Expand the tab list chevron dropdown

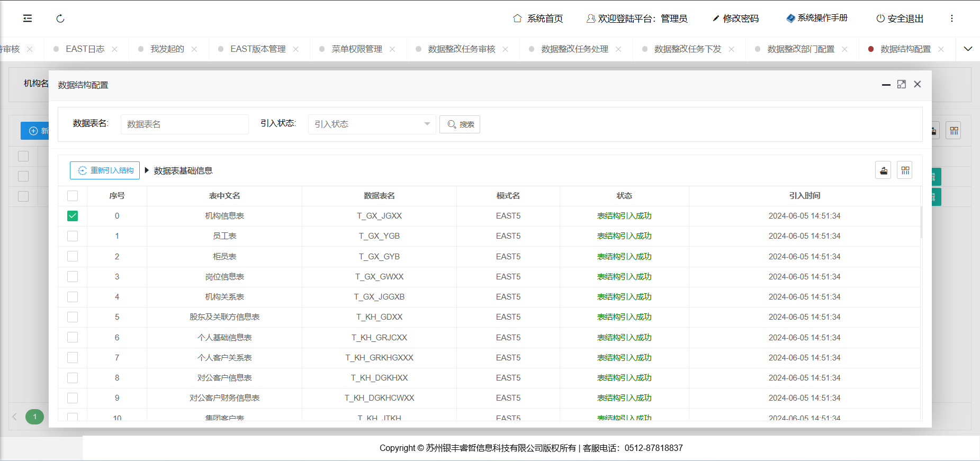(x=967, y=49)
